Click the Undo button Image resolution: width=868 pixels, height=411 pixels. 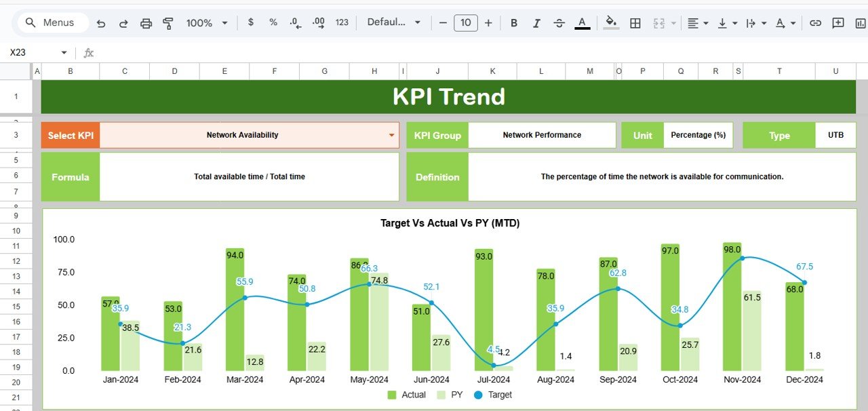pyautogui.click(x=101, y=22)
